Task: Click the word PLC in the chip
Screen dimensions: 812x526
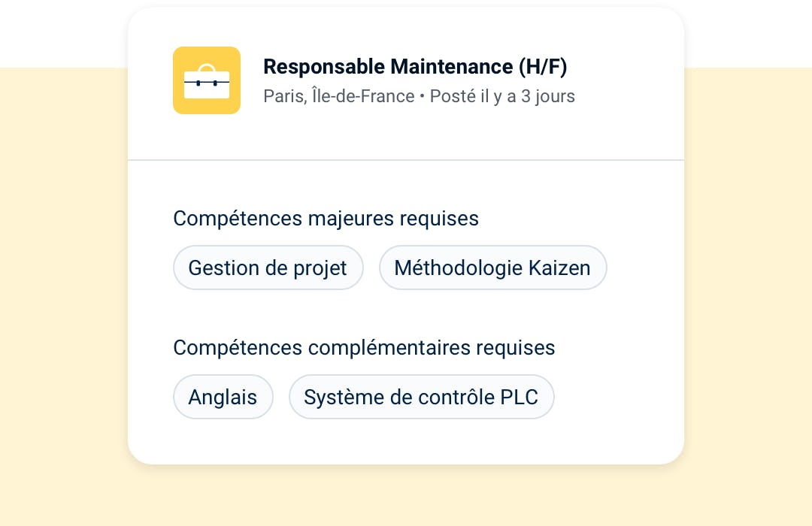Action: [519, 397]
